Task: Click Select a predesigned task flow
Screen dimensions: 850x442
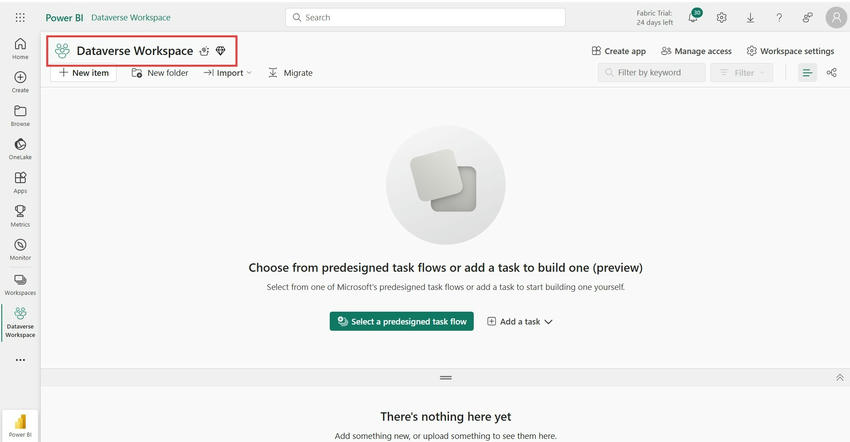Action: click(402, 322)
